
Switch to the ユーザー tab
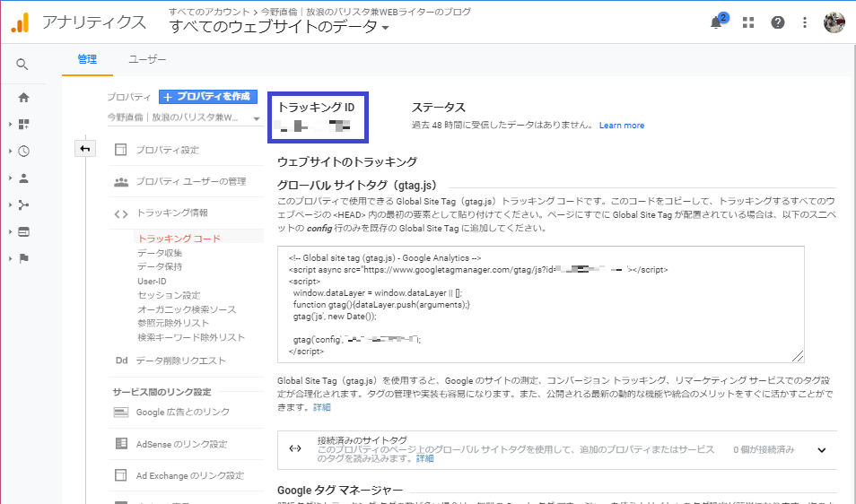pos(147,59)
